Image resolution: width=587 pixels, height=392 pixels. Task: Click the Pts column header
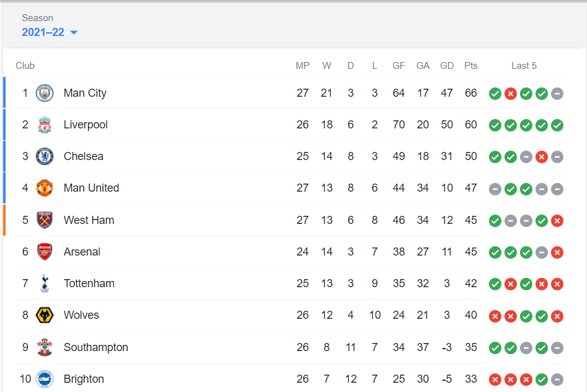click(x=471, y=66)
